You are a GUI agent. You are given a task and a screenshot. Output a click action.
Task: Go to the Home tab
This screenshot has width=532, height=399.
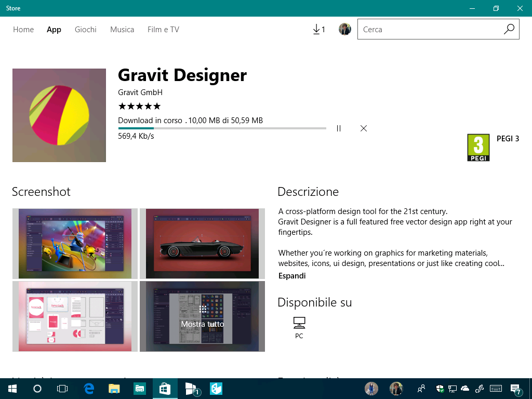click(23, 30)
